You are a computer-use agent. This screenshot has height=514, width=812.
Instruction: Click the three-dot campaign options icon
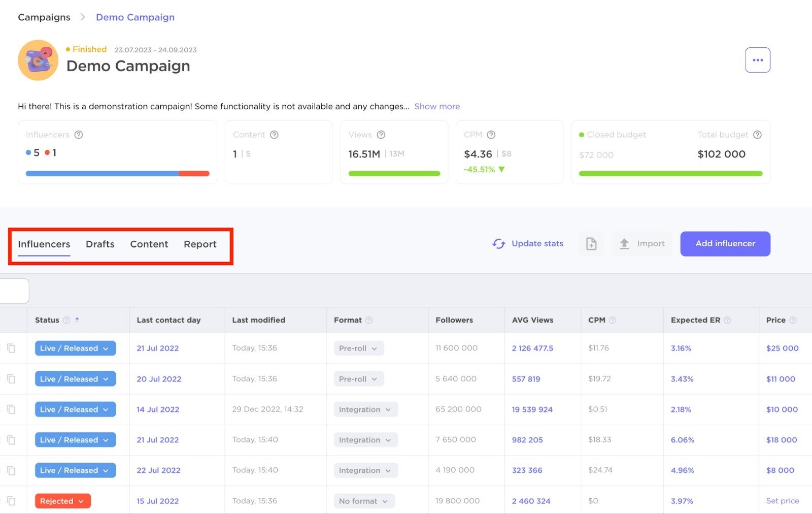click(758, 59)
